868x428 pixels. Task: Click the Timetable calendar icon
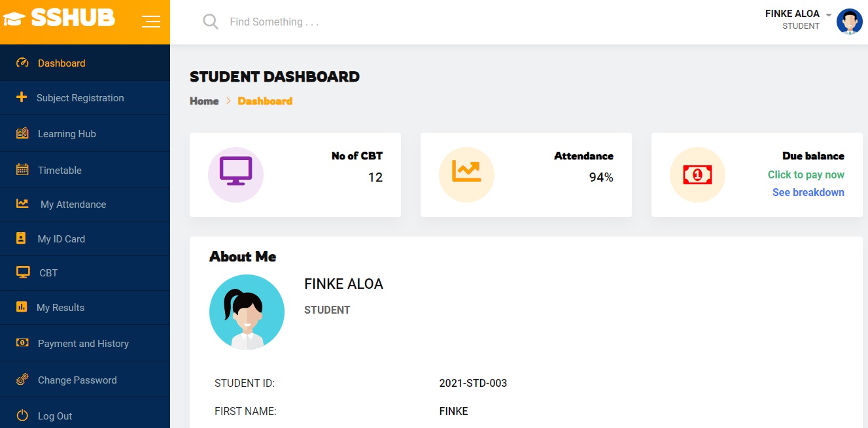22,170
